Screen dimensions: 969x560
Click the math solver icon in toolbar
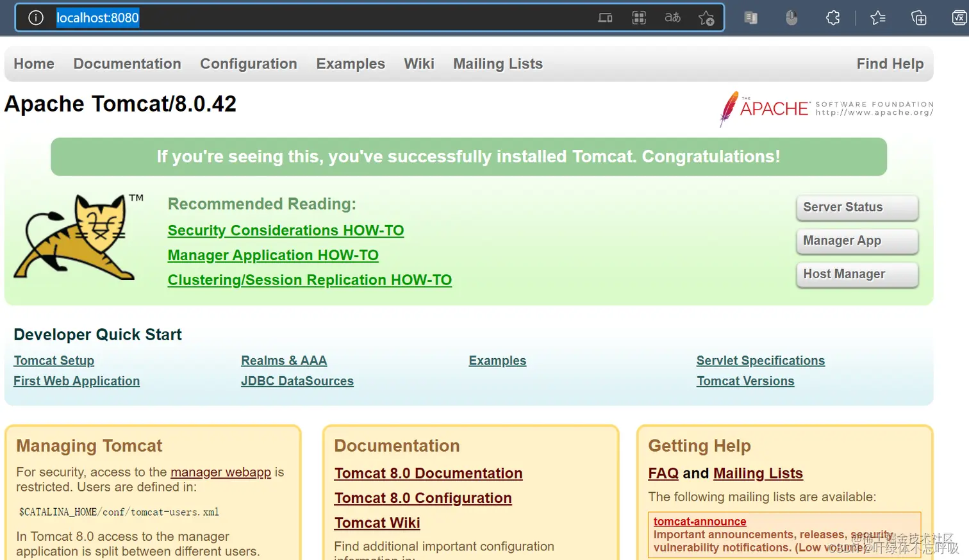click(x=959, y=18)
